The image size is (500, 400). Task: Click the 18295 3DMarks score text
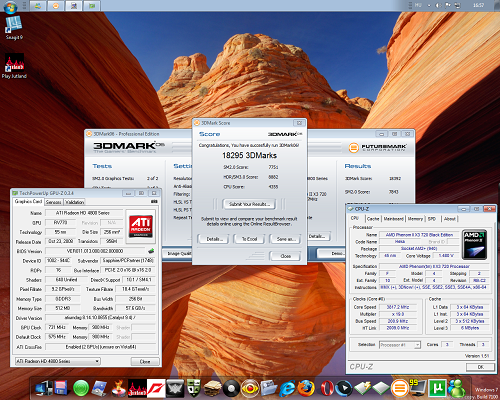click(x=249, y=155)
